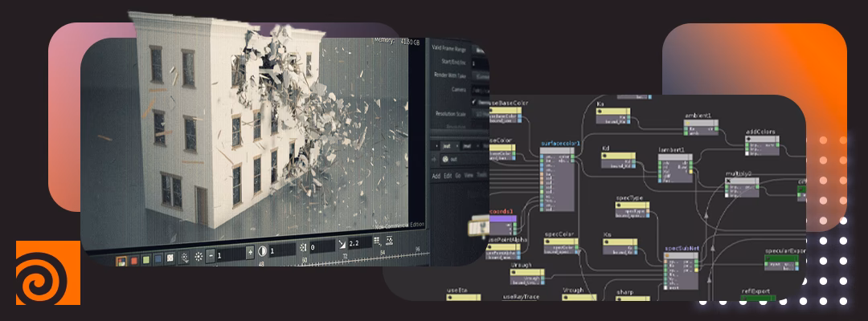Decrease brightness with the minus button
This screenshot has height=321, width=868.
tap(211, 255)
